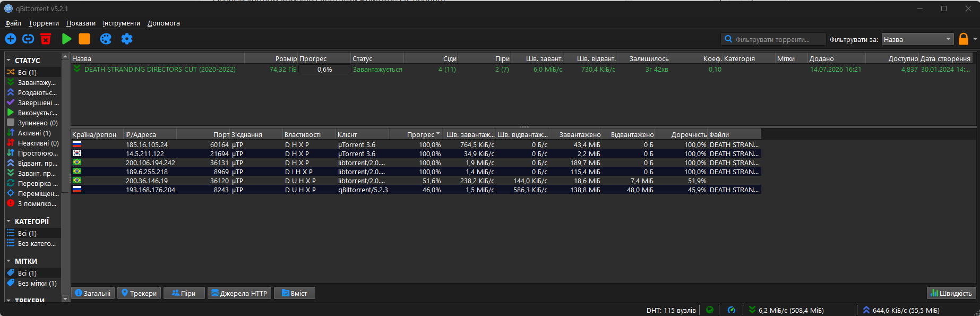Screen dimensions: 980x316
Task: Collapse the КАТЕГОРІЇ sidebar section
Action: 9,221
